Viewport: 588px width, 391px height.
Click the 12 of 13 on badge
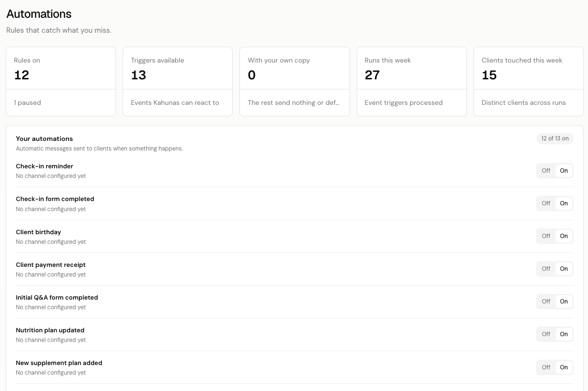click(555, 139)
